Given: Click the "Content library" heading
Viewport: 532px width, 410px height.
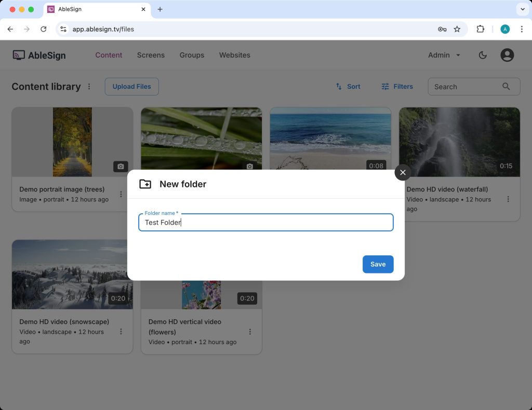Looking at the screenshot, I should coord(46,86).
